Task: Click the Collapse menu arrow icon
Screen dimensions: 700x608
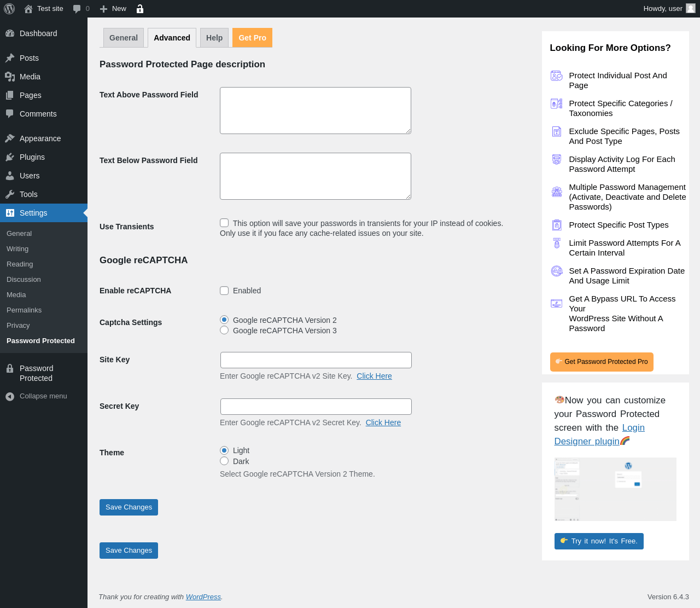Action: [10, 396]
